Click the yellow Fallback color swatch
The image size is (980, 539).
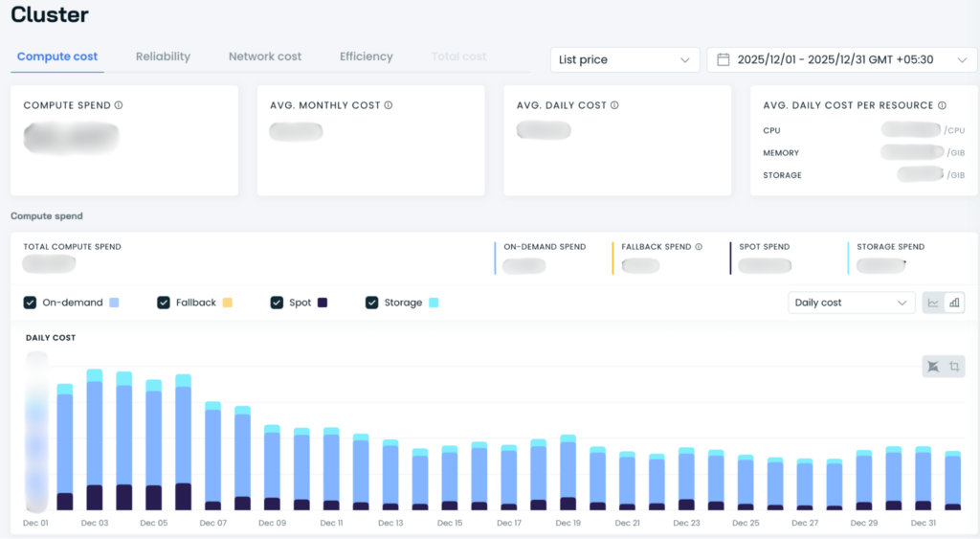(228, 303)
